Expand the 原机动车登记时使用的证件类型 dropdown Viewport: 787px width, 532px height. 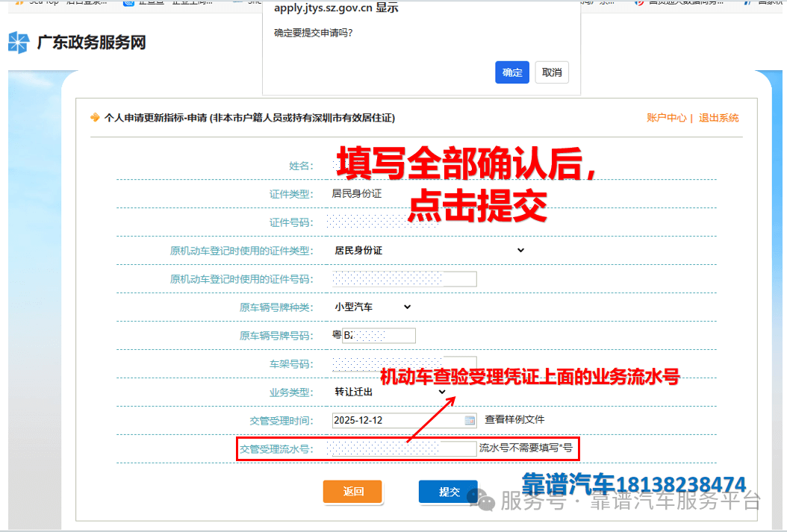[x=429, y=251]
